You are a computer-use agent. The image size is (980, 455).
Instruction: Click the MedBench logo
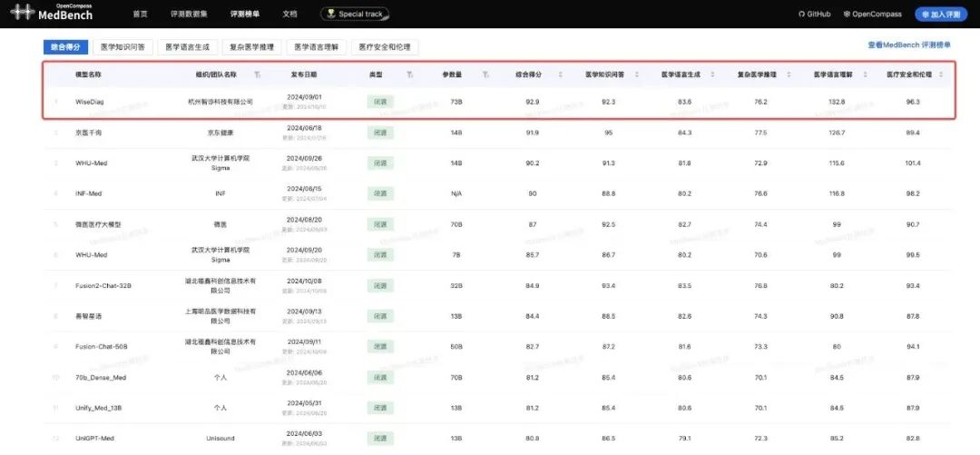pos(52,12)
